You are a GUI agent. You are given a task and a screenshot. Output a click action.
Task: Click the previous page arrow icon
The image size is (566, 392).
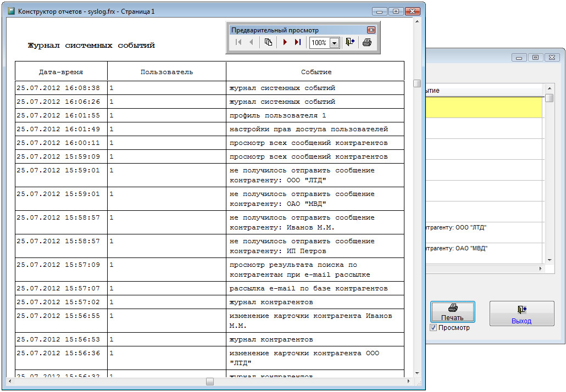tap(251, 42)
